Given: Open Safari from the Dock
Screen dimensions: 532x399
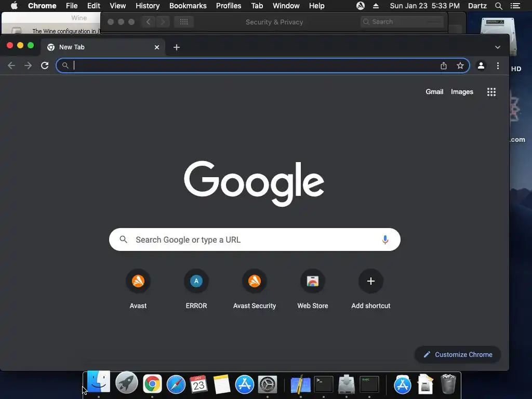Looking at the screenshot, I should coord(176,384).
